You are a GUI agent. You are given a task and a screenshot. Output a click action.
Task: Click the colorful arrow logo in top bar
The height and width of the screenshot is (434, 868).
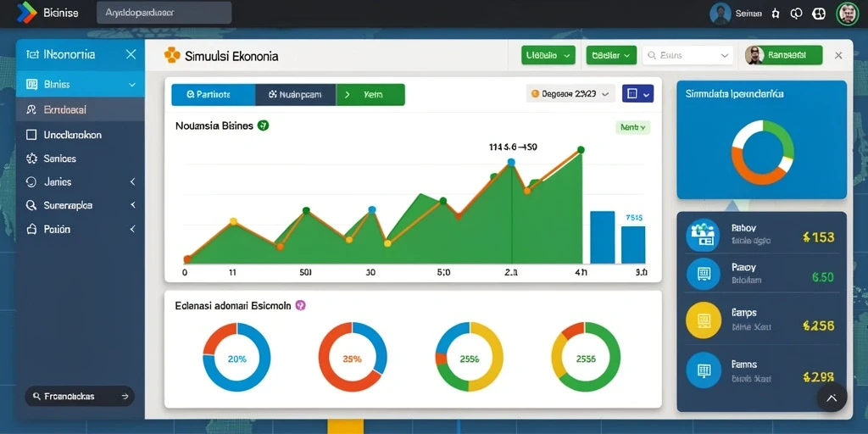pyautogui.click(x=26, y=12)
